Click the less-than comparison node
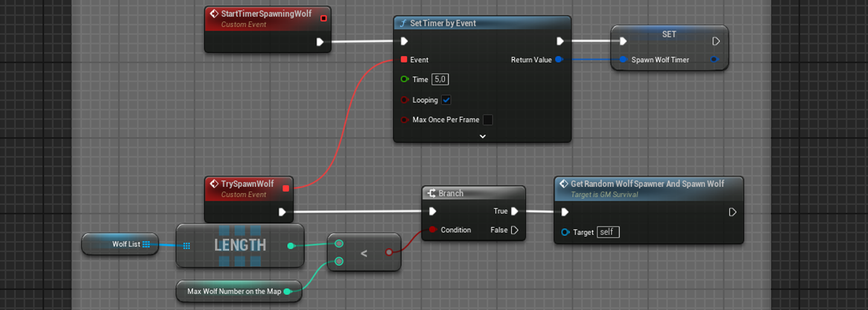 click(364, 253)
